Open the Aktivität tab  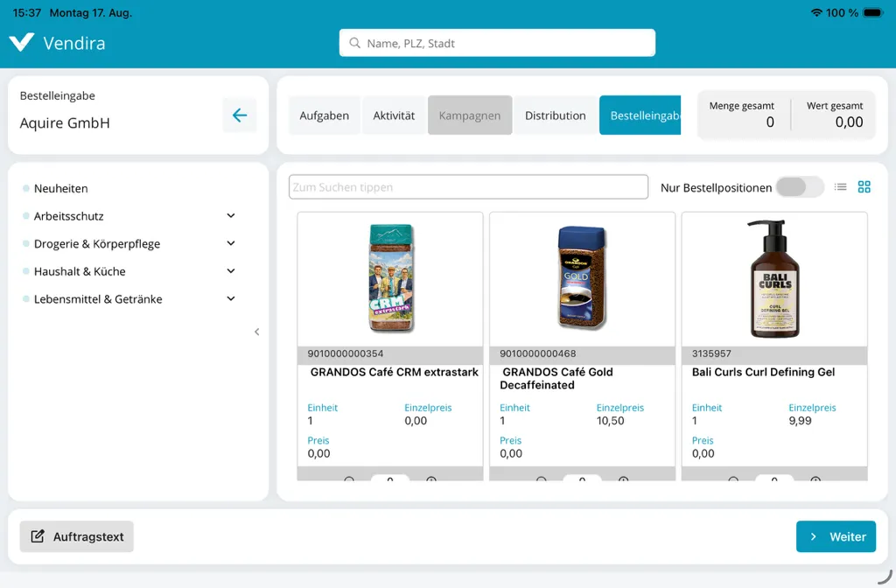pos(394,115)
